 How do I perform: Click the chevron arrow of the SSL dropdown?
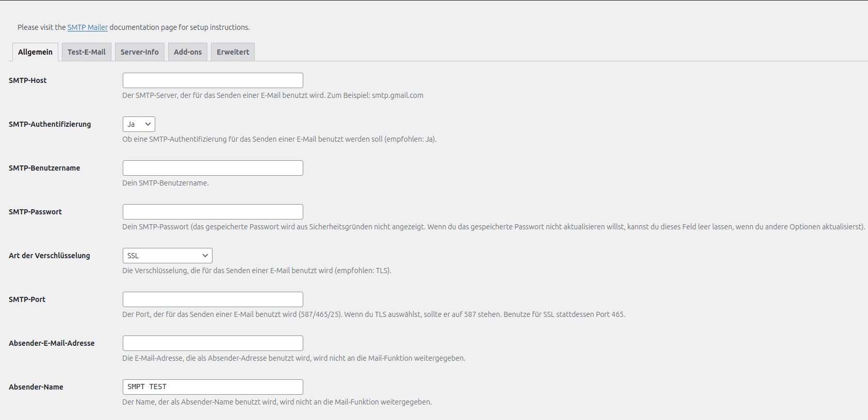click(x=205, y=256)
